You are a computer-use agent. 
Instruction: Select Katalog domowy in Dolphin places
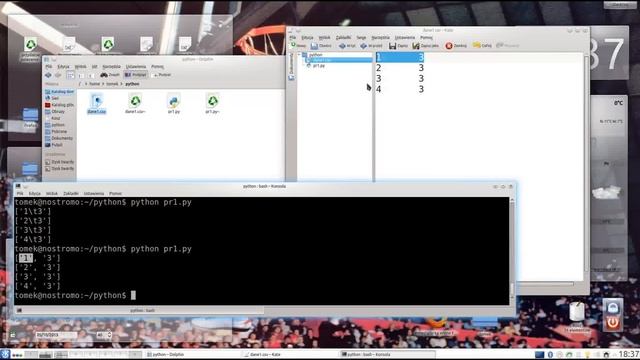coord(60,92)
